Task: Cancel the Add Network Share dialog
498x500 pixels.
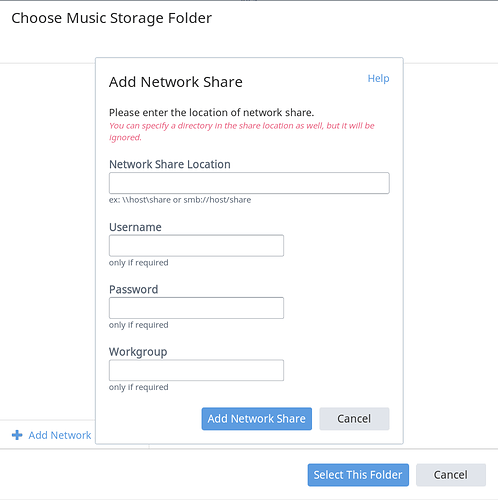Action: [x=354, y=419]
